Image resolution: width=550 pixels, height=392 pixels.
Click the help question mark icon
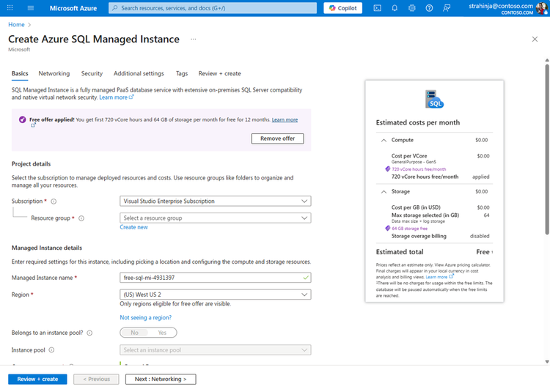click(x=430, y=8)
